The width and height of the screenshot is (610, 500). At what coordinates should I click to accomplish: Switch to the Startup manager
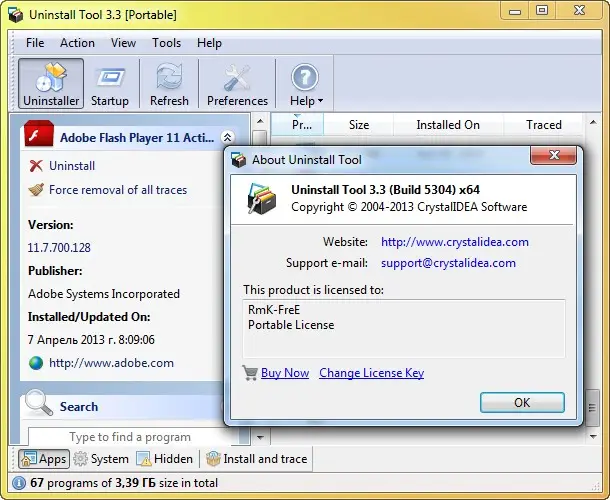click(x=110, y=83)
